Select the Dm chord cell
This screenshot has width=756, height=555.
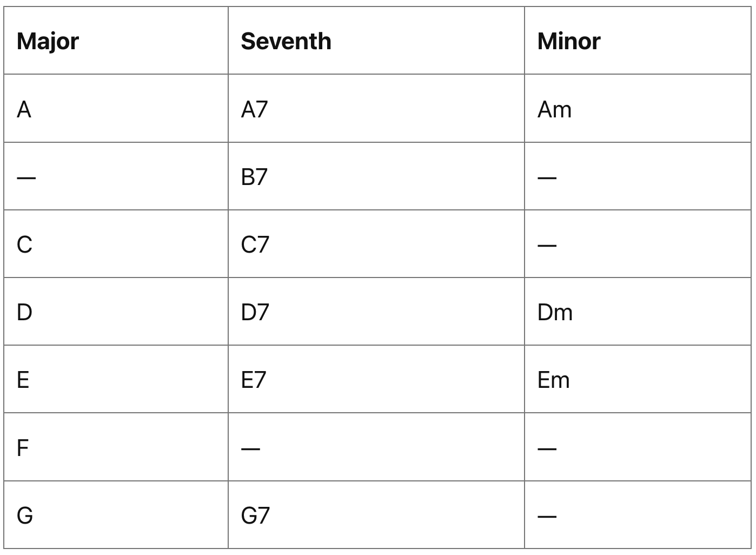click(555, 313)
